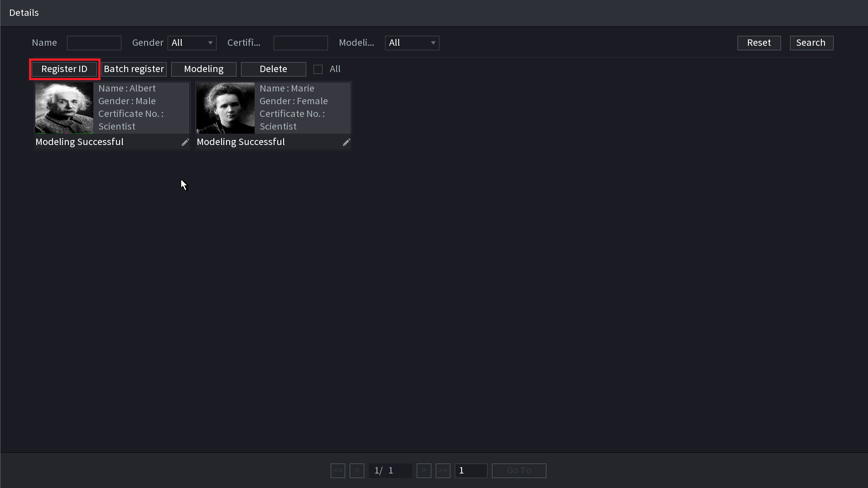This screenshot has width=868, height=488.
Task: Go to the previous page
Action: [x=357, y=471]
